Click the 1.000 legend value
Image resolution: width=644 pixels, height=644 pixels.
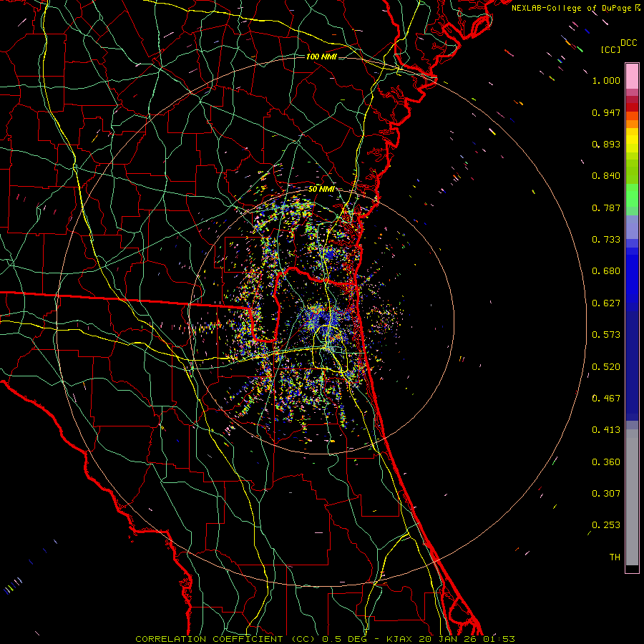tap(606, 80)
